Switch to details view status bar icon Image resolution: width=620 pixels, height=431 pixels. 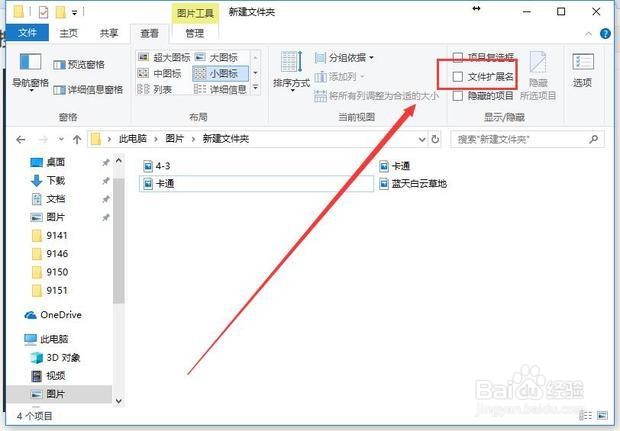click(x=586, y=415)
